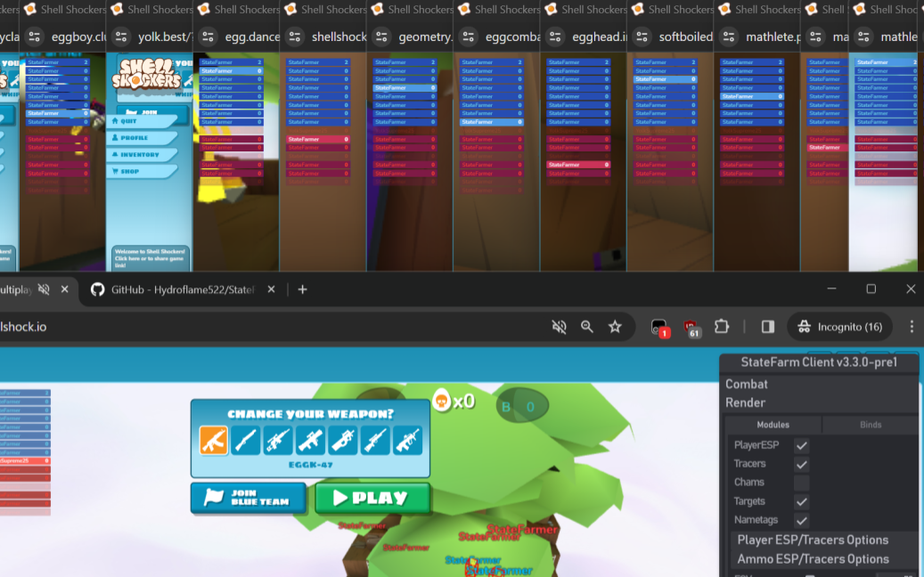Select the orange EggK-47 weapon icon
This screenshot has width=924, height=577.
coord(213,441)
